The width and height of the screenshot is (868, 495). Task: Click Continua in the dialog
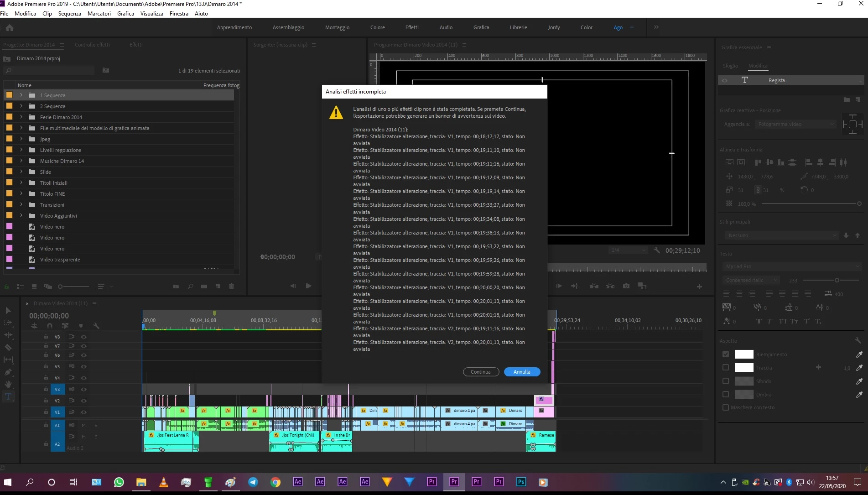[x=481, y=372]
